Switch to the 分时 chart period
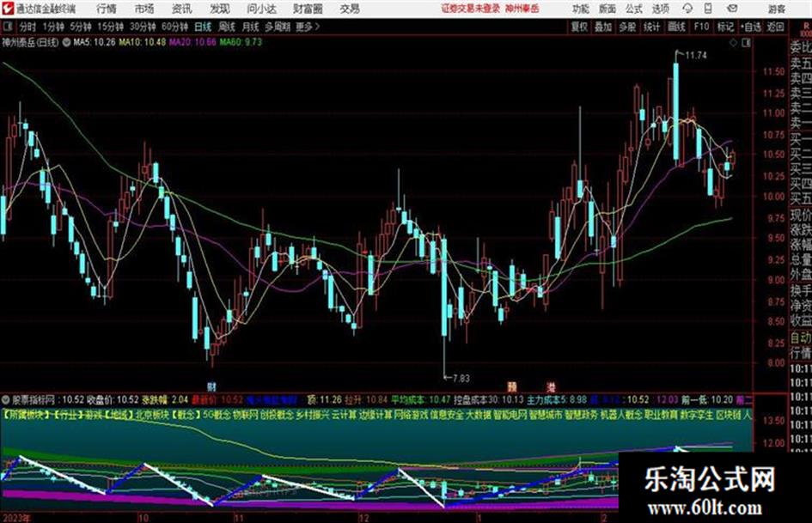Image resolution: width=812 pixels, height=523 pixels. pos(28,27)
